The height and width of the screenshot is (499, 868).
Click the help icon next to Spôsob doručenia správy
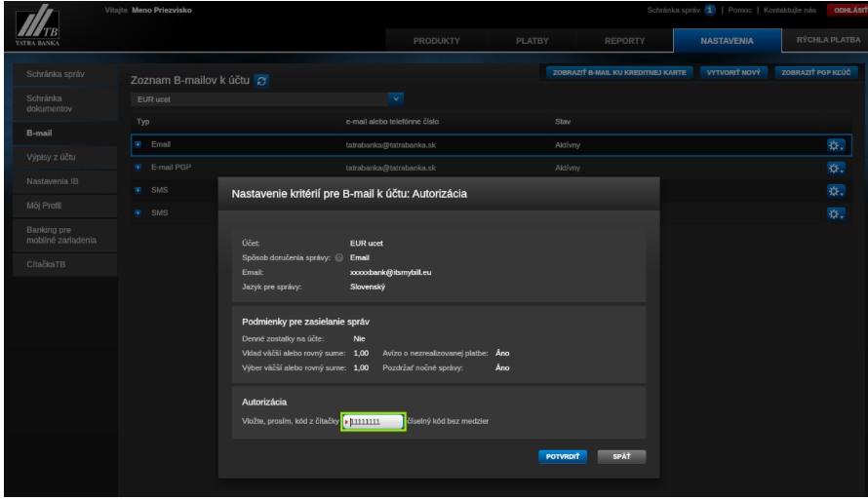pos(339,257)
